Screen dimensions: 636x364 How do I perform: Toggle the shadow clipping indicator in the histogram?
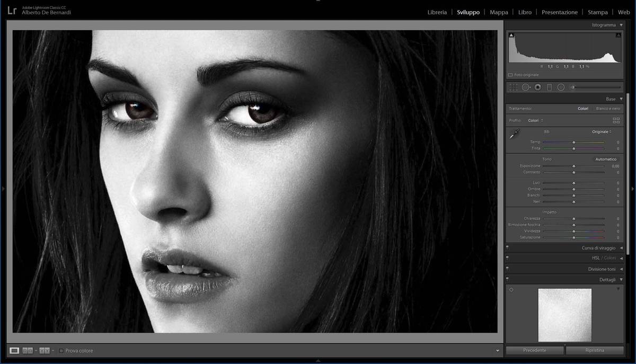pyautogui.click(x=511, y=35)
